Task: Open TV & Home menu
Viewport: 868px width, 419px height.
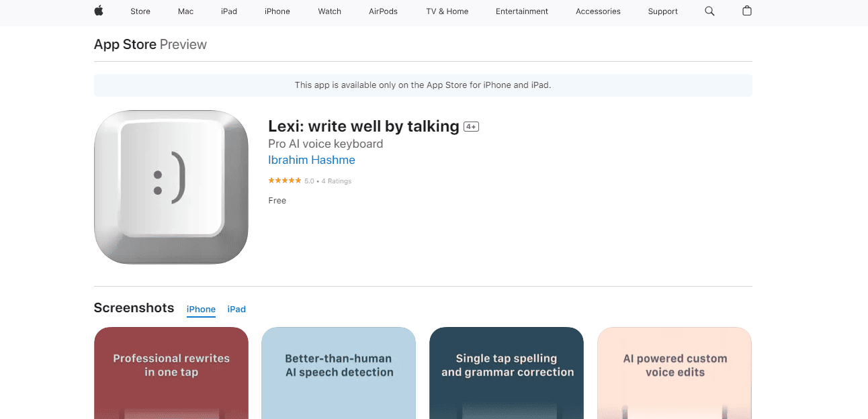Action: [447, 11]
